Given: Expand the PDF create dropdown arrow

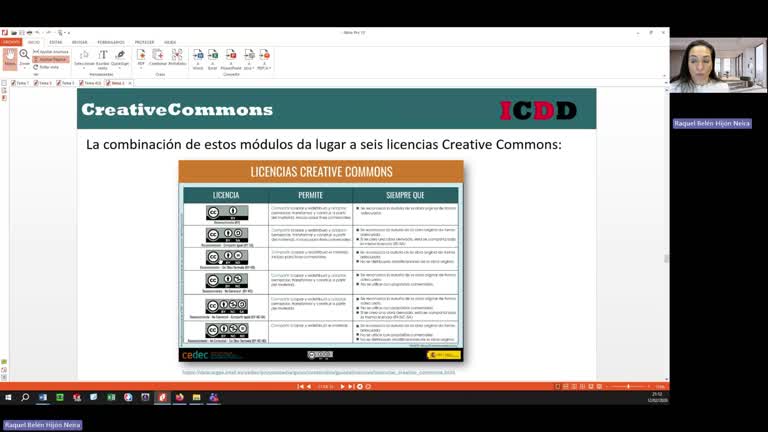Looking at the screenshot, I should click(x=141, y=68).
